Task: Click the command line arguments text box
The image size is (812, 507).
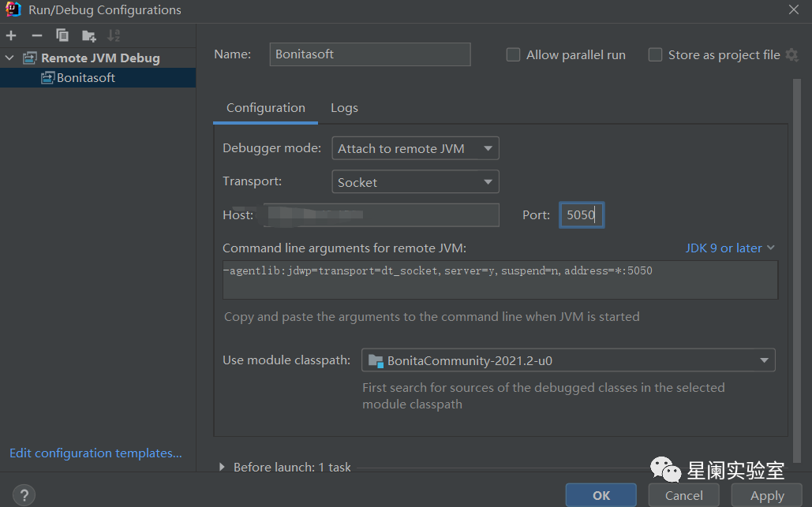Action: [500, 280]
